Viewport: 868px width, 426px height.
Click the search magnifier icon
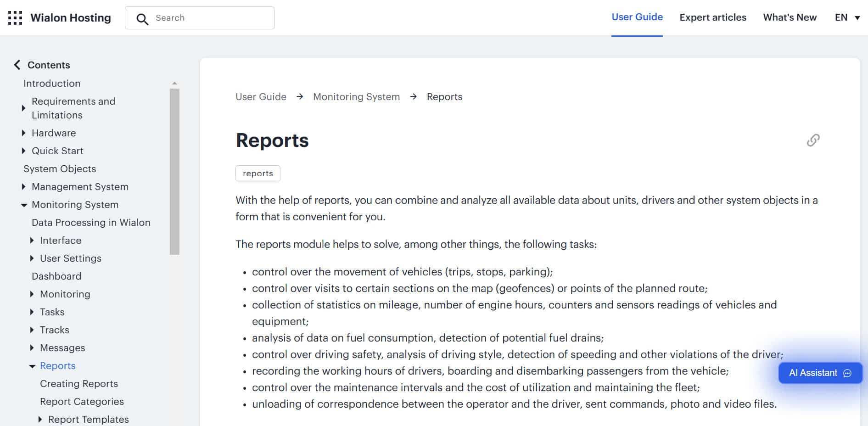[142, 19]
